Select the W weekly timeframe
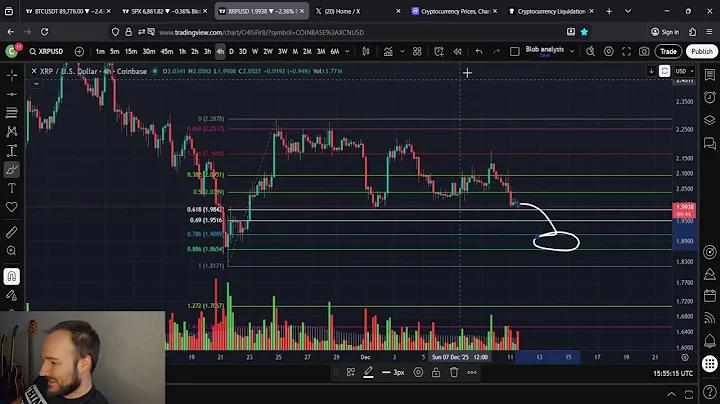This screenshot has width=720, height=404. point(255,51)
